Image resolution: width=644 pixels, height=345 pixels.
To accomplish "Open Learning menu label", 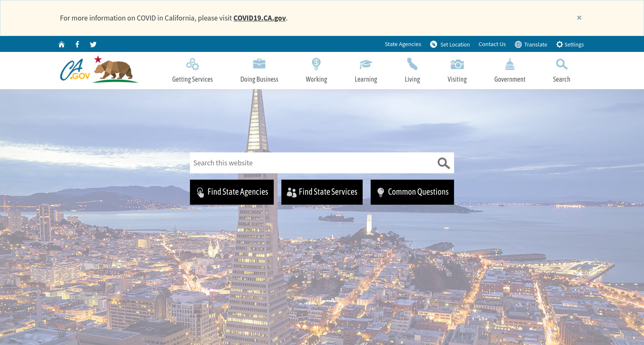I will point(366,79).
